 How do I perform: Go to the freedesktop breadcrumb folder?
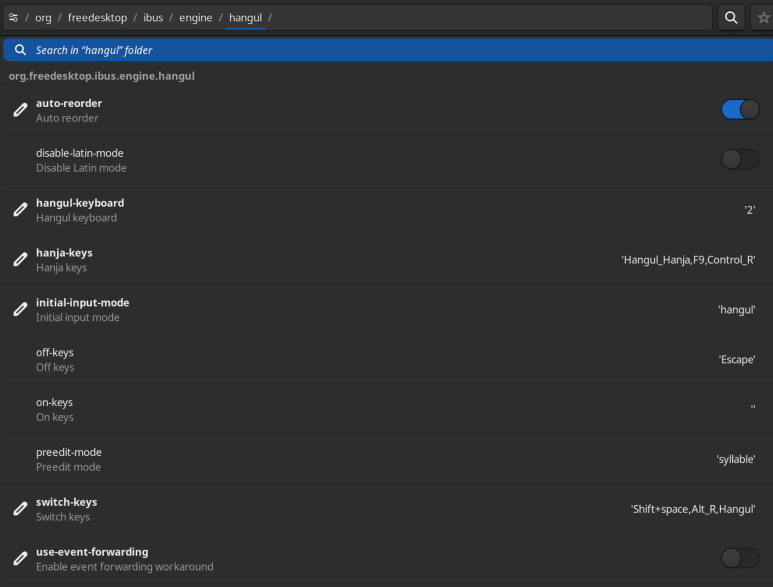97,18
